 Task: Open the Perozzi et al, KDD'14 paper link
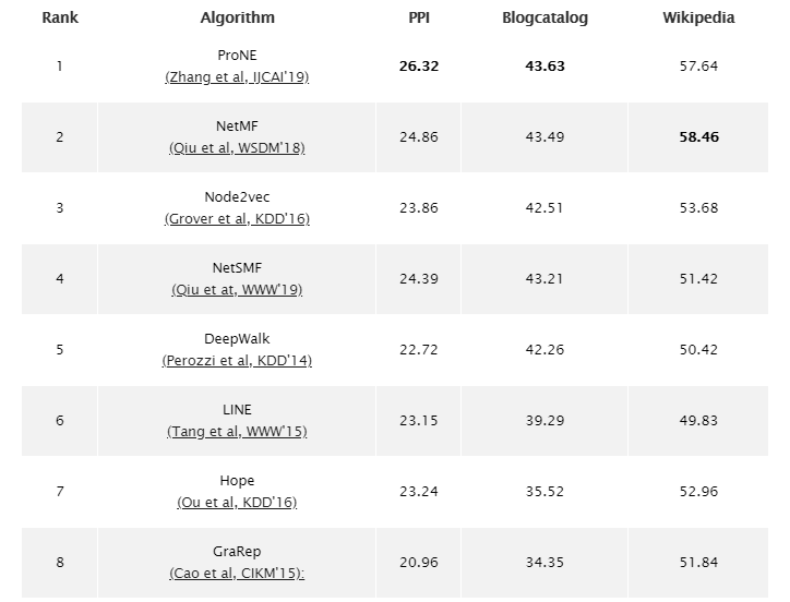click(237, 361)
